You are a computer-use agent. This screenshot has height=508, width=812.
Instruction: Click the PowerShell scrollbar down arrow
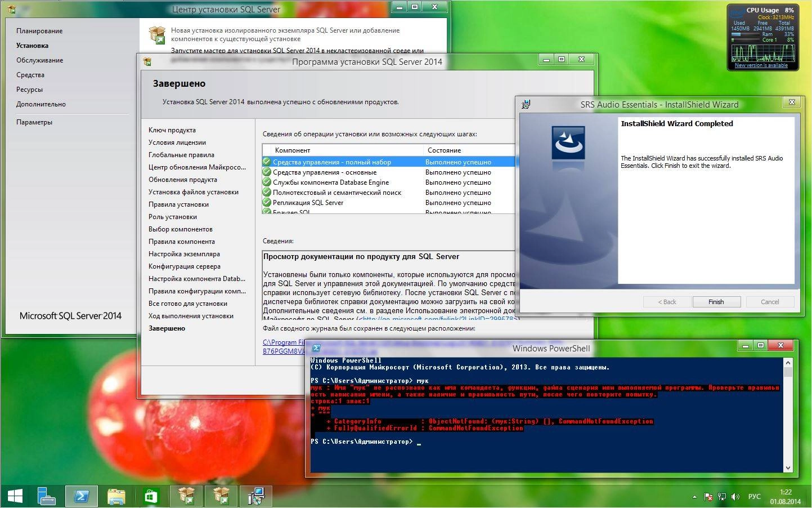pyautogui.click(x=788, y=467)
